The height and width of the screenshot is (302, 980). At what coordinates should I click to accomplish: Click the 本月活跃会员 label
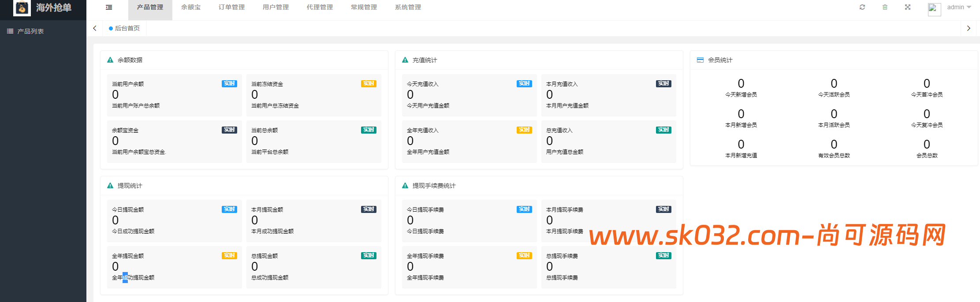(834, 125)
